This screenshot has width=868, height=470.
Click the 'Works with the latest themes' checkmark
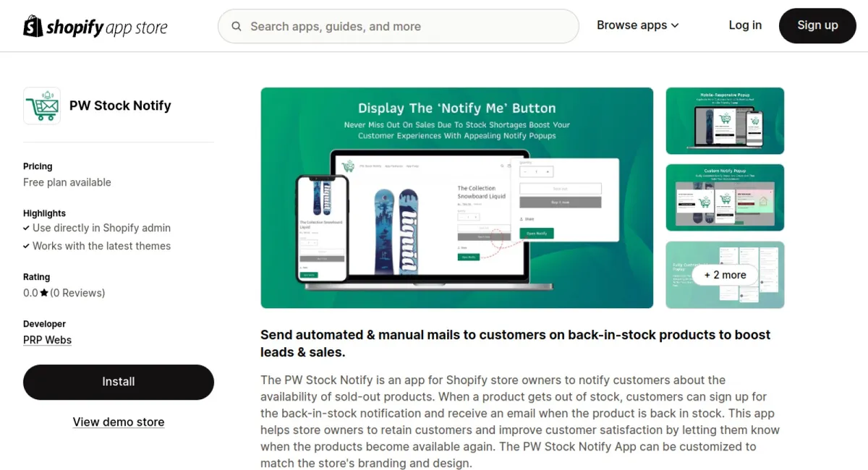[x=27, y=246]
